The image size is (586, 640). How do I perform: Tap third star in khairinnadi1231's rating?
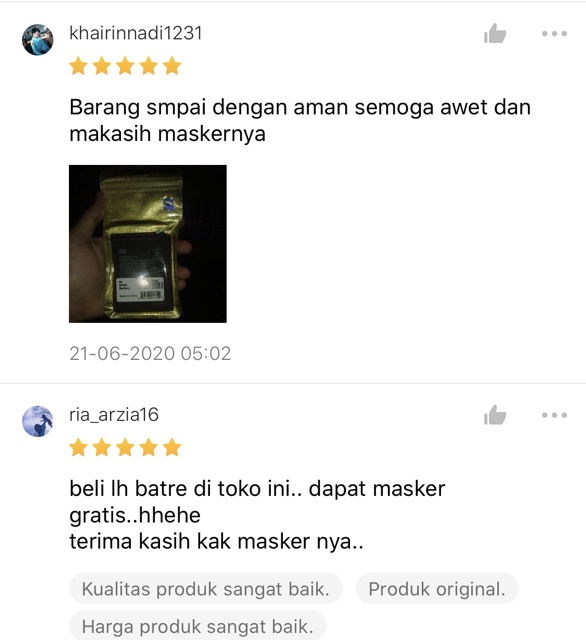(125, 66)
